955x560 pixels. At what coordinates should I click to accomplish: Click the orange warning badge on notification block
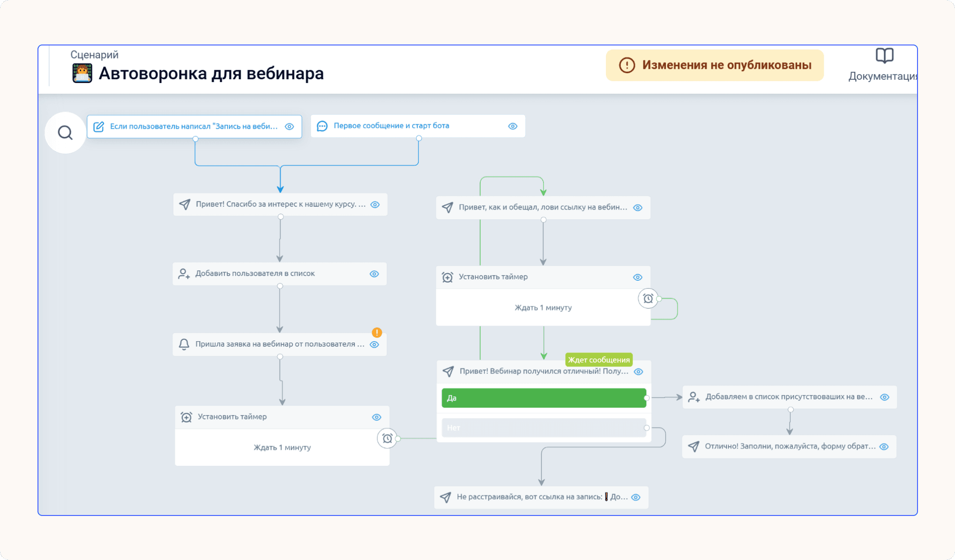click(x=377, y=332)
